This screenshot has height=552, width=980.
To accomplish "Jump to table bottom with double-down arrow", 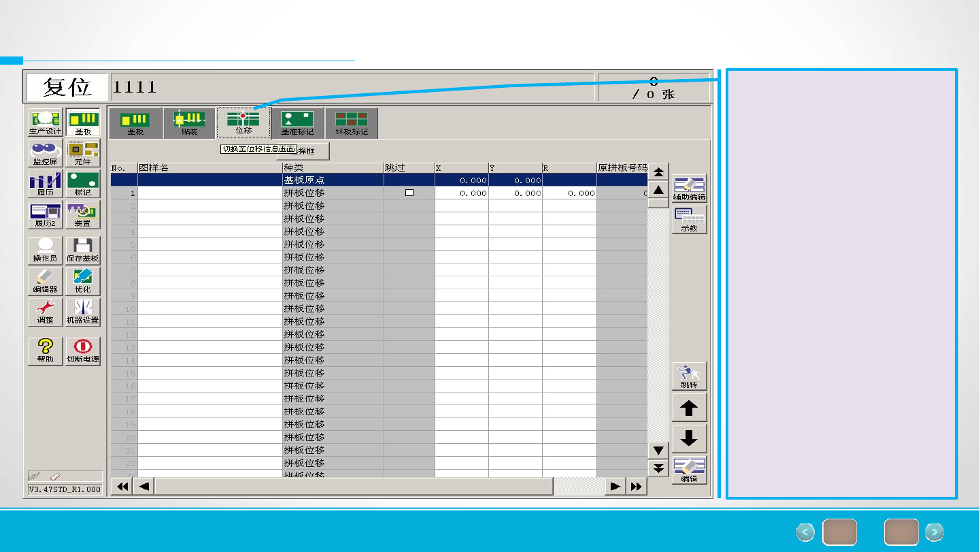I will click(658, 468).
